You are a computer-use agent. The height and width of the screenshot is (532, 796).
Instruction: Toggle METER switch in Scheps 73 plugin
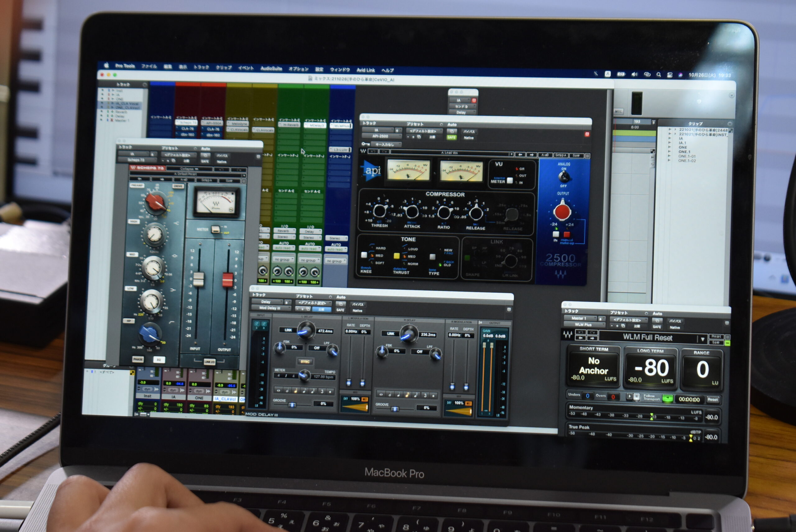point(215,229)
